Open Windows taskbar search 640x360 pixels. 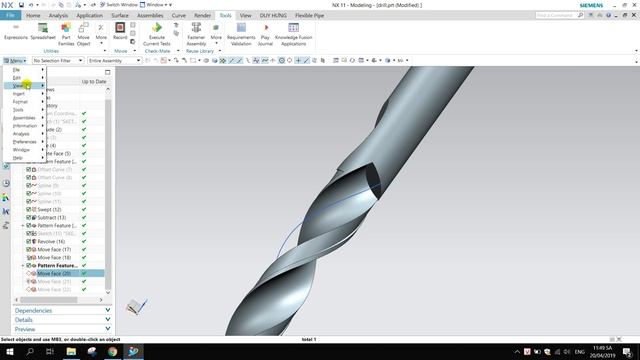30,351
